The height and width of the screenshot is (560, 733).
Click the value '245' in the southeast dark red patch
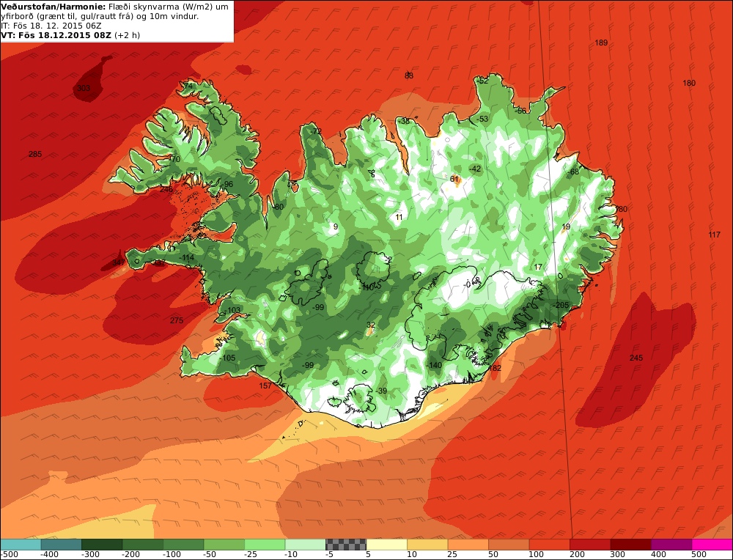pyautogui.click(x=636, y=358)
